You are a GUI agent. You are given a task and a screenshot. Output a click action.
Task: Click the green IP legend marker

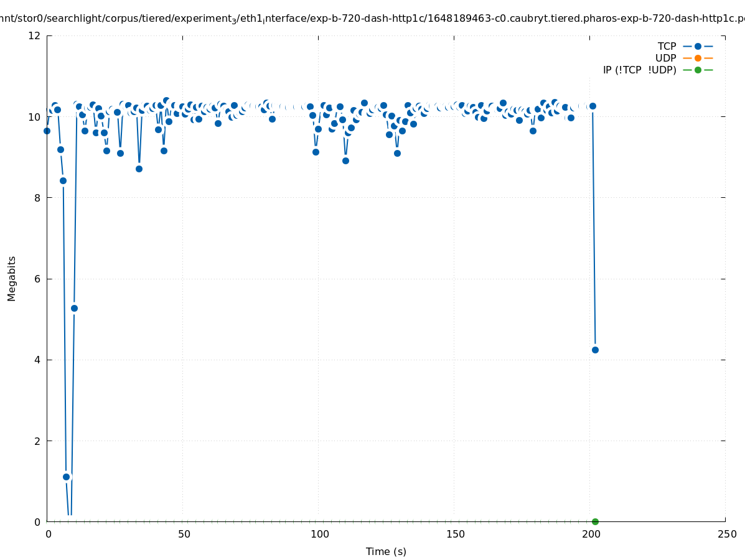[x=698, y=70]
